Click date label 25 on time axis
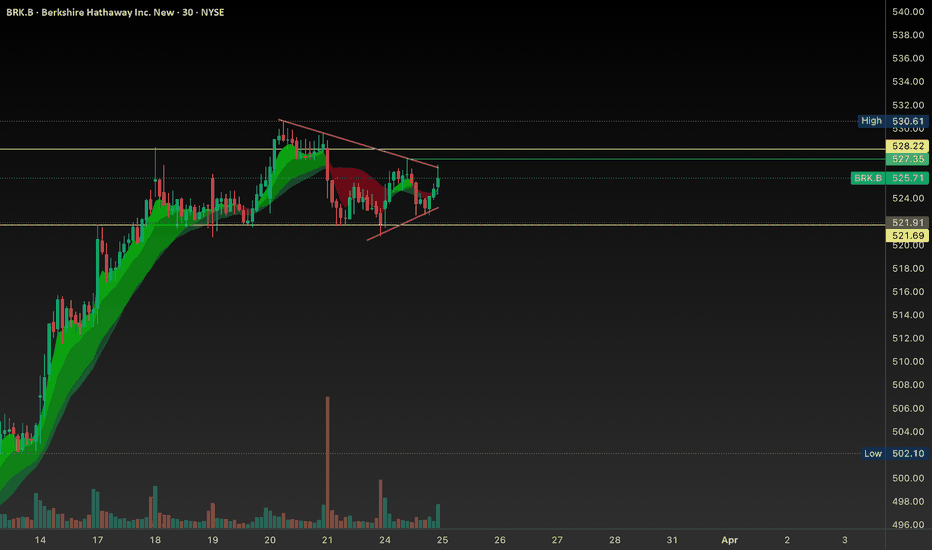The image size is (932, 550). (x=442, y=540)
